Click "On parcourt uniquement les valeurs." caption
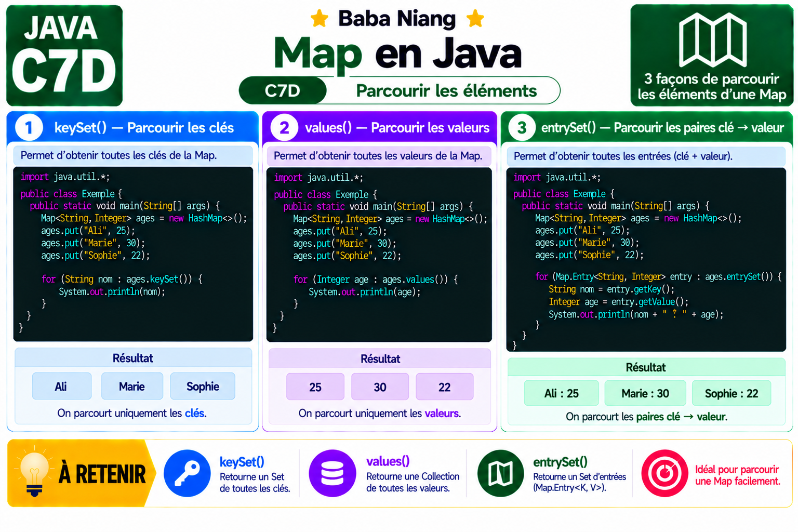The image size is (798, 532). point(380,414)
